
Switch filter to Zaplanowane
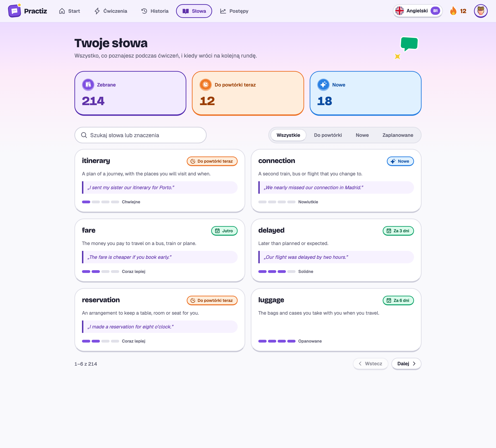(398, 135)
